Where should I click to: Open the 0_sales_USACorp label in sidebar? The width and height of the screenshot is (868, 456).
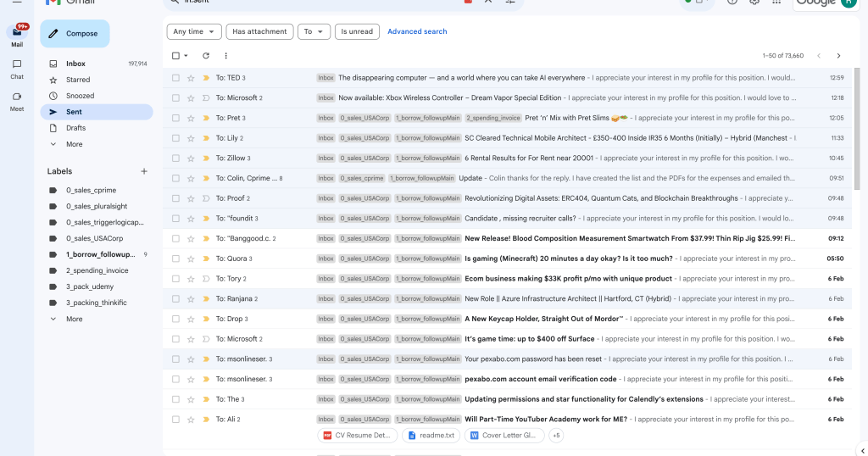(94, 238)
